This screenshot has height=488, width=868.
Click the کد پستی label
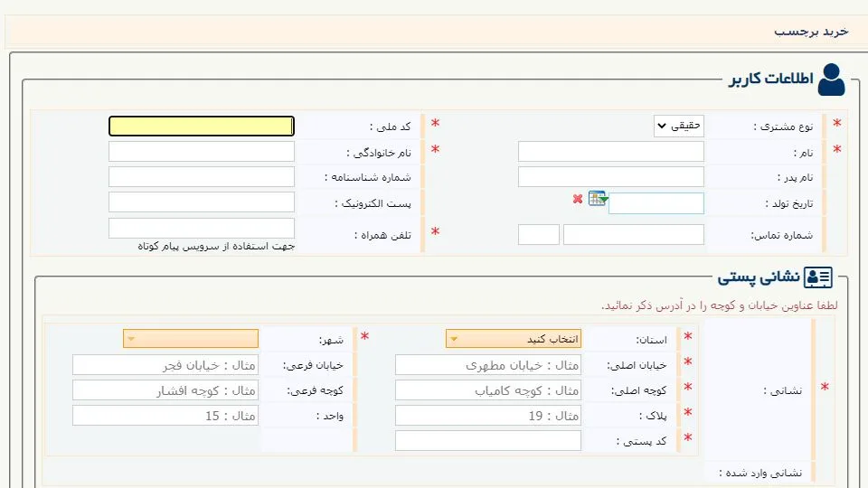point(642,442)
